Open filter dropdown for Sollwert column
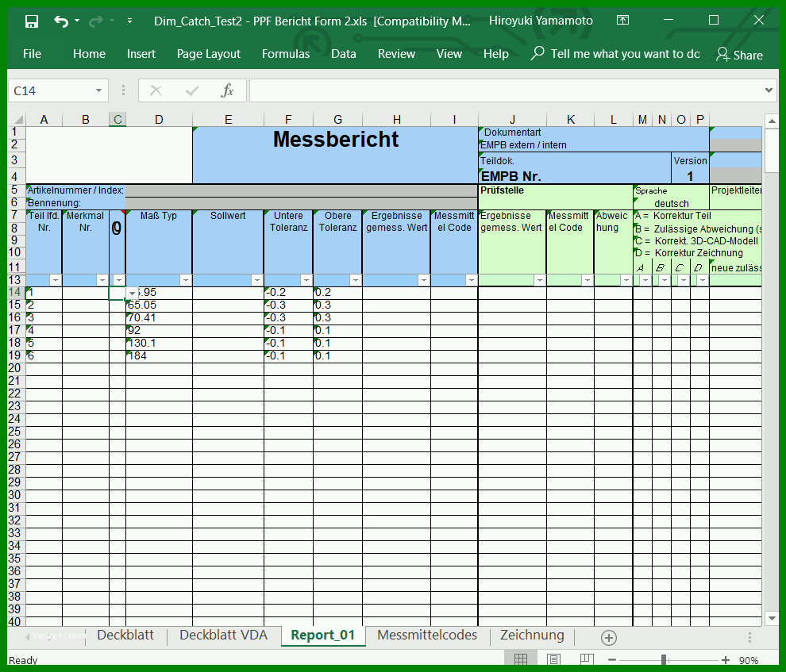The width and height of the screenshot is (786, 672). [256, 280]
